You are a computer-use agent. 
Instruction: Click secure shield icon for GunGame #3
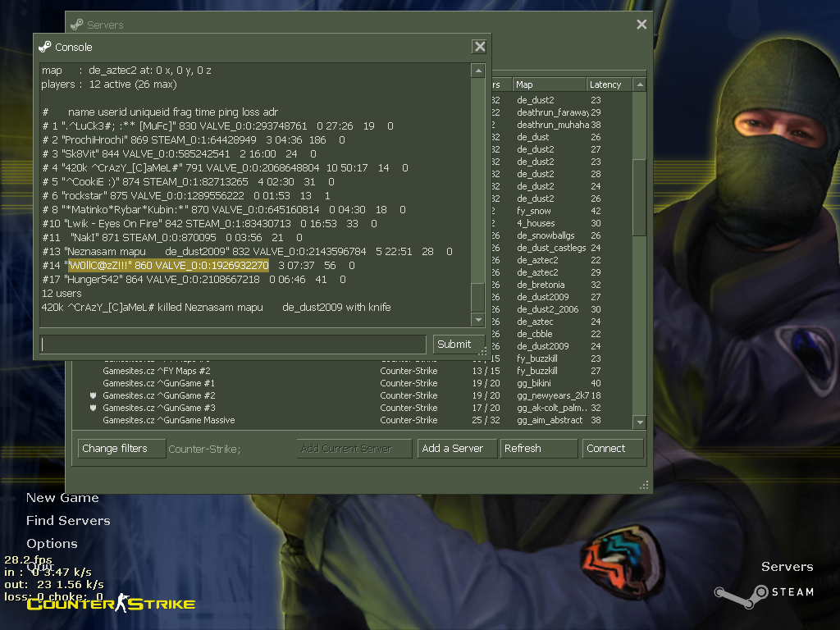tap(94, 408)
